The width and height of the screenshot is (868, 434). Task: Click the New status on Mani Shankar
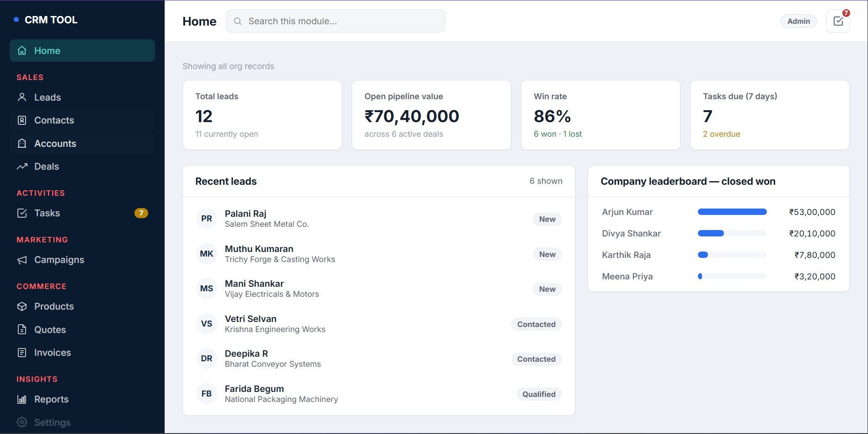pos(547,289)
